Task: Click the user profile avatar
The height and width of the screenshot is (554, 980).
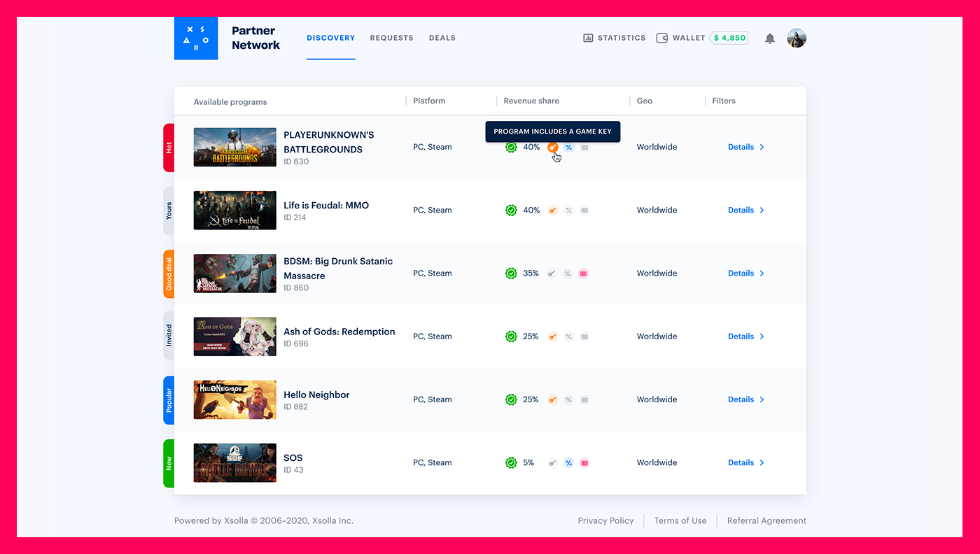Action: pyautogui.click(x=797, y=38)
